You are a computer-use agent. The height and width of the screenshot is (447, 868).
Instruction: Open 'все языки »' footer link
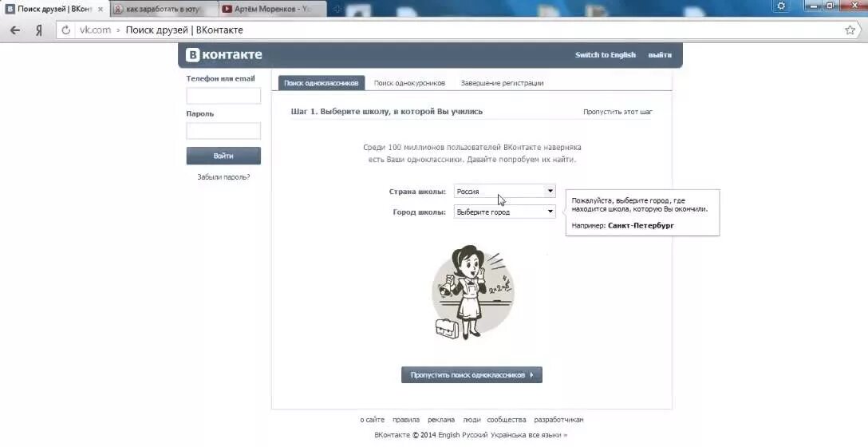(x=549, y=435)
